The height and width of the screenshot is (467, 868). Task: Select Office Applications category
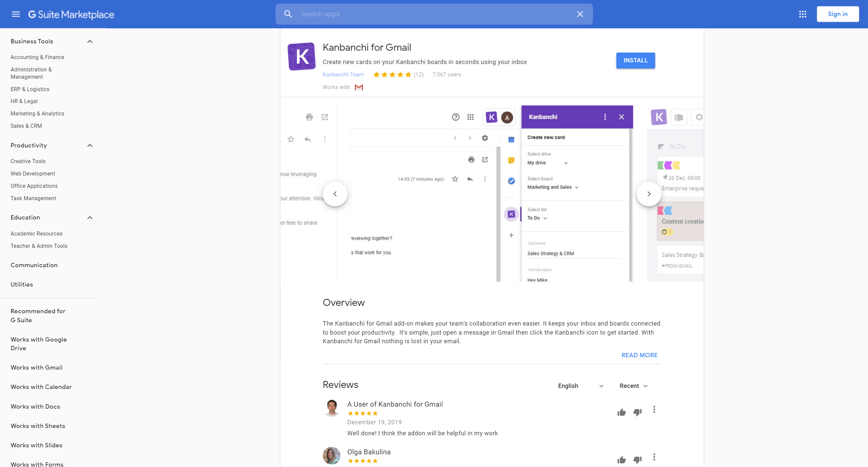click(34, 186)
